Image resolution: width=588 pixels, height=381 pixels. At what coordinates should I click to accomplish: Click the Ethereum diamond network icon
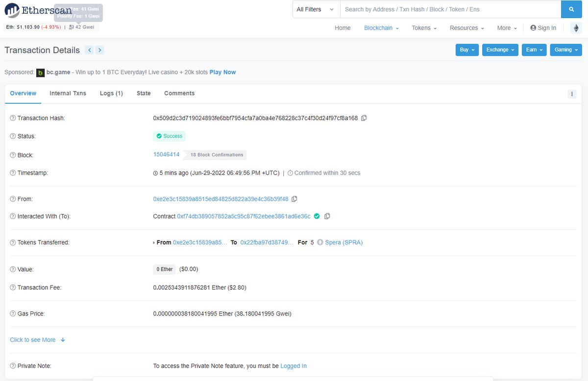click(x=575, y=28)
